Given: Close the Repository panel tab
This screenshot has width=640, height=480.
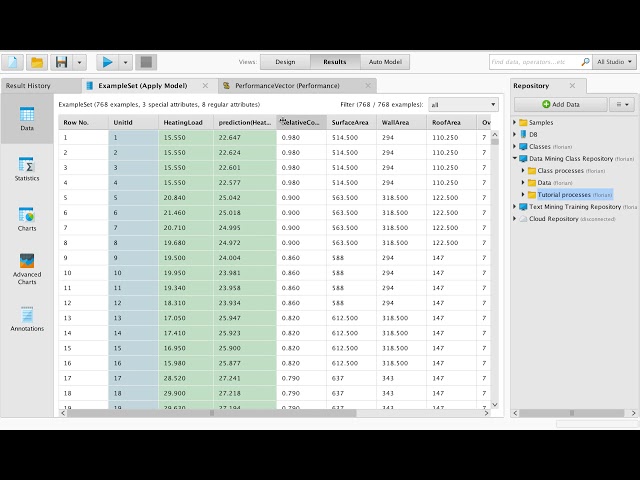Looking at the screenshot, I should (572, 86).
